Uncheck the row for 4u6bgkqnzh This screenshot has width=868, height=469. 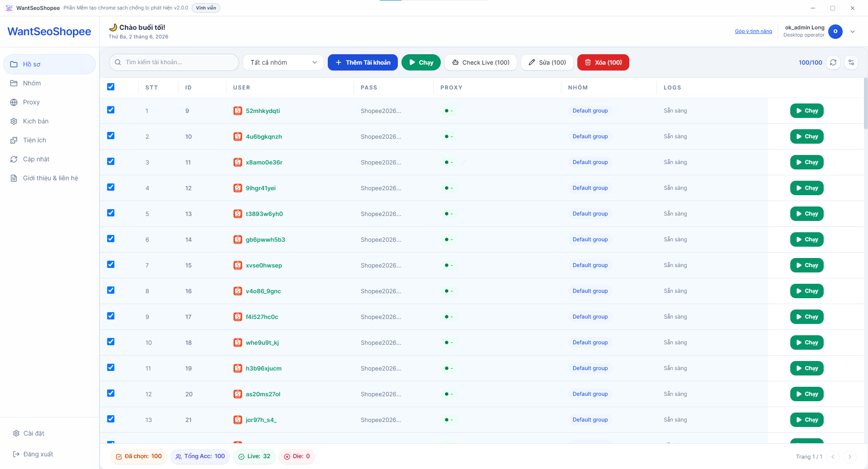111,136
